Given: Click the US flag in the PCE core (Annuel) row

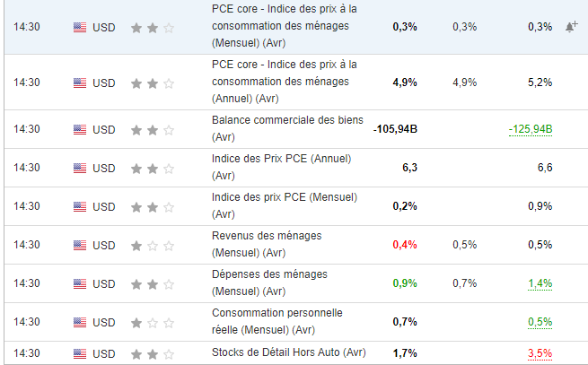Looking at the screenshot, I should 80,83.
